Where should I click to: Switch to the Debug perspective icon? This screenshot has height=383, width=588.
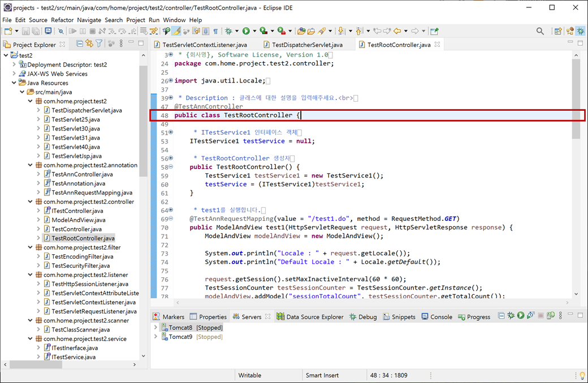[x=581, y=32]
